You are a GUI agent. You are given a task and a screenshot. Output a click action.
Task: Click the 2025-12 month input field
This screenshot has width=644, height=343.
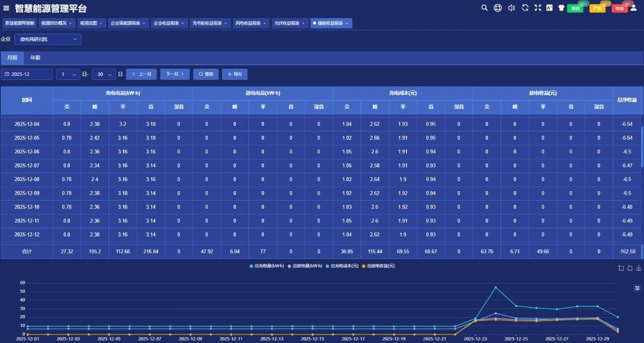(27, 74)
